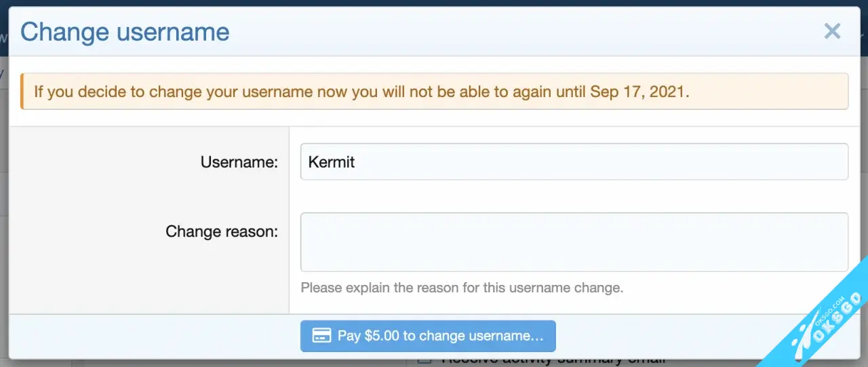Click the credit card icon on Pay button
The image size is (868, 367).
(321, 336)
